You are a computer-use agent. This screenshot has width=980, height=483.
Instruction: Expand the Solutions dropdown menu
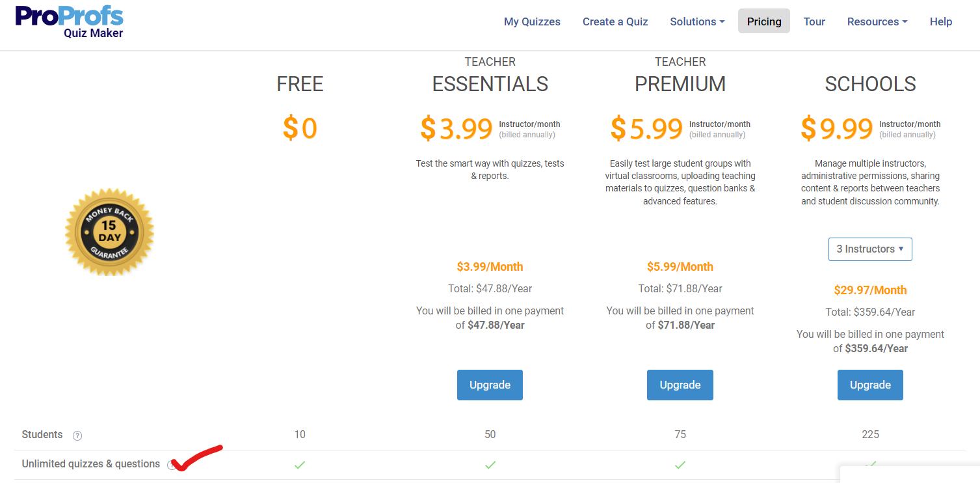tap(697, 21)
